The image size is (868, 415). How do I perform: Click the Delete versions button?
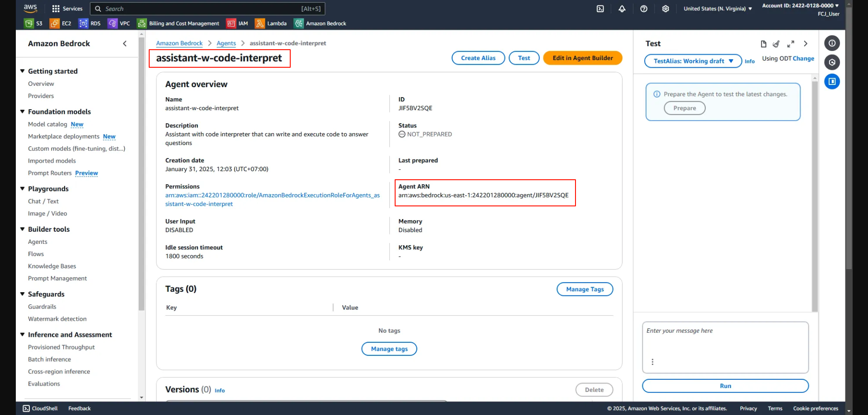click(x=594, y=390)
